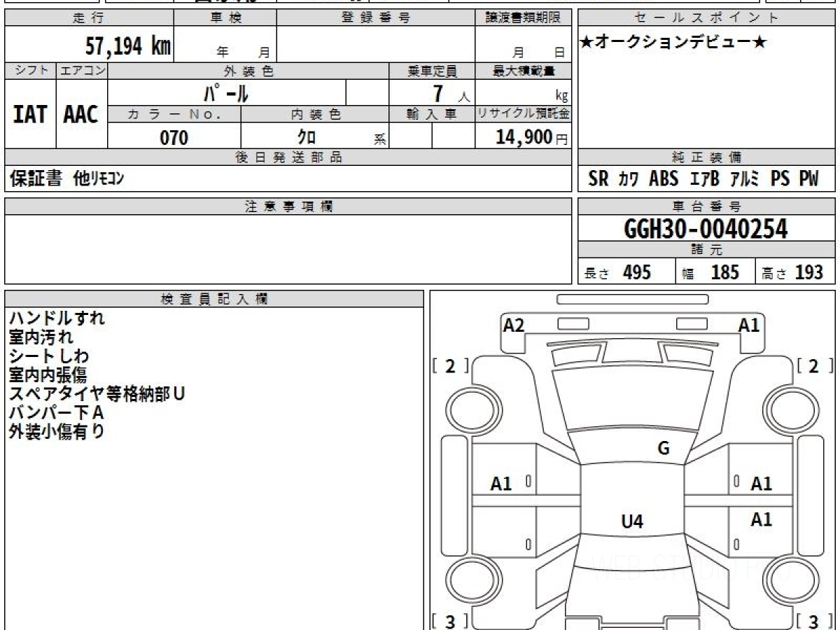The width and height of the screenshot is (840, 630).
Task: Select the 長さ 495 length value
Action: (x=617, y=273)
